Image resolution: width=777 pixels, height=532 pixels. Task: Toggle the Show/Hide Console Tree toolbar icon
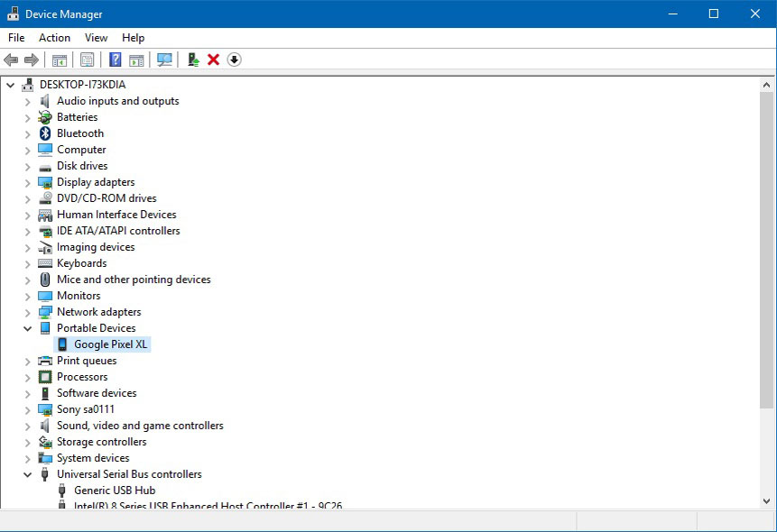click(60, 60)
